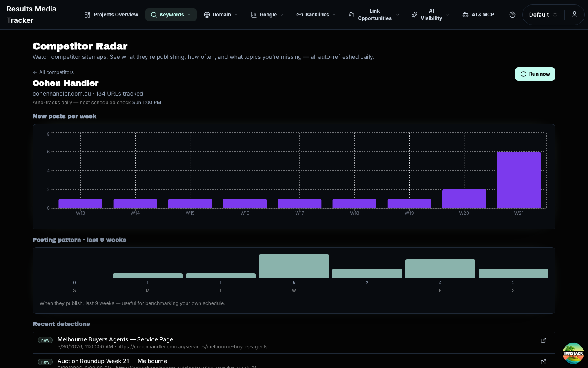This screenshot has width=588, height=368.
Task: Click the cohenhandler.com.au · 134 URLs tracked text
Action: pos(88,94)
